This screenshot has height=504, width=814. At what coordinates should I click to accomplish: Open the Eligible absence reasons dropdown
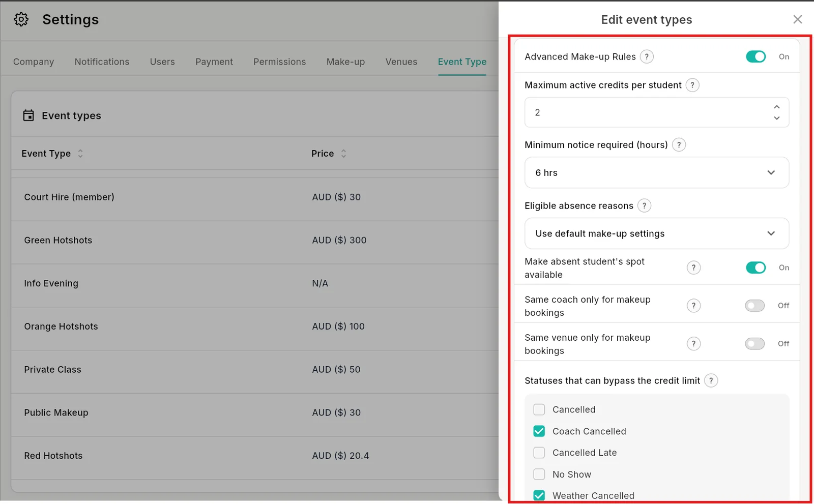[657, 233]
